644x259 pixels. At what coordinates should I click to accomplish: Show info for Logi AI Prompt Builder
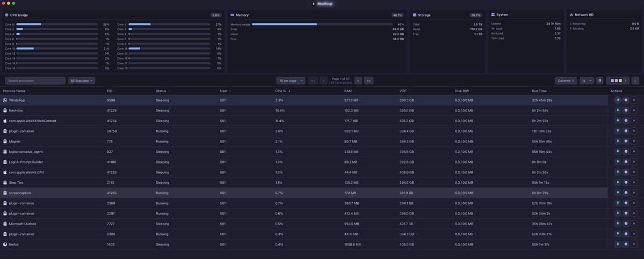626,162
